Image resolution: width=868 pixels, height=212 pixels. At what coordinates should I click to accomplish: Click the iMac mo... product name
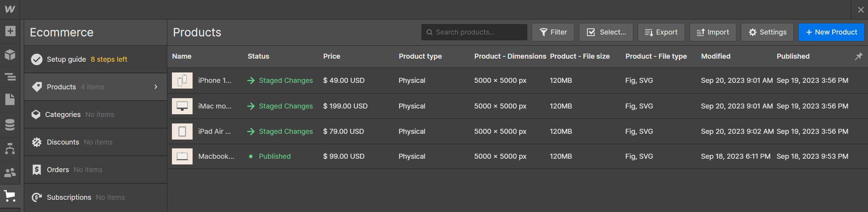[x=215, y=106]
